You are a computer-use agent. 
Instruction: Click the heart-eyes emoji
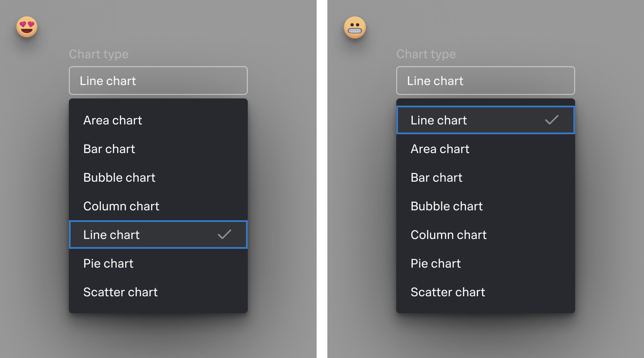click(26, 27)
